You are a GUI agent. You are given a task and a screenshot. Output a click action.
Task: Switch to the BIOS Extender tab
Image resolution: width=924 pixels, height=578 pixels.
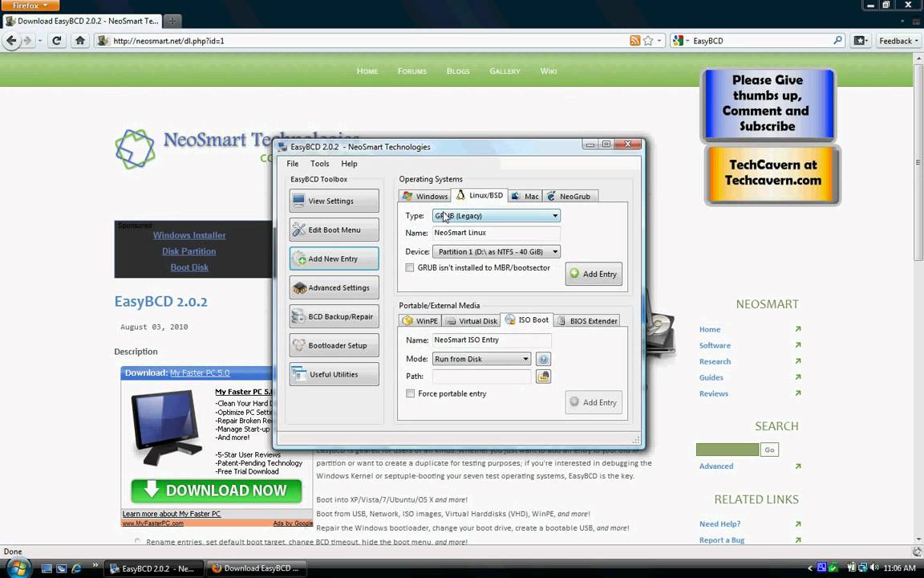tap(586, 320)
